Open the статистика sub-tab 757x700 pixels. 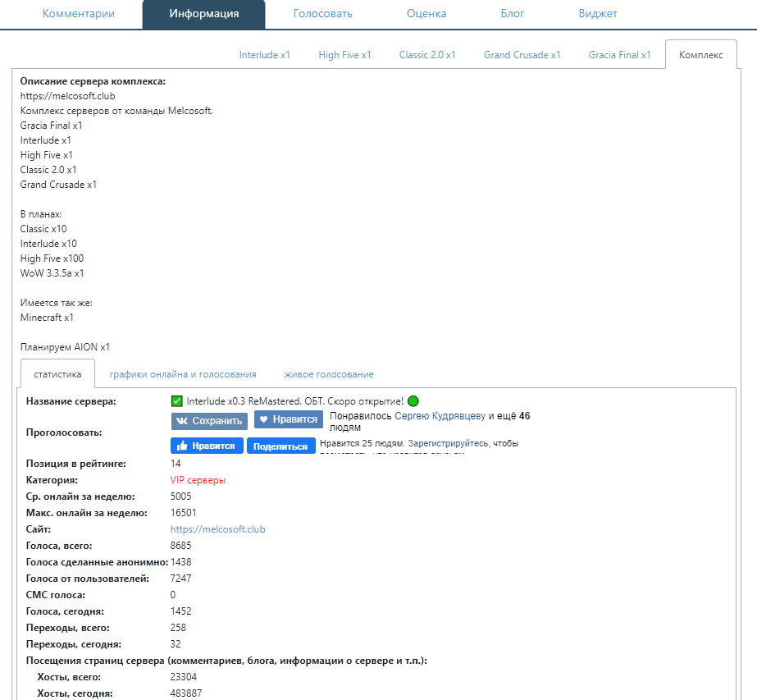pyautogui.click(x=57, y=374)
